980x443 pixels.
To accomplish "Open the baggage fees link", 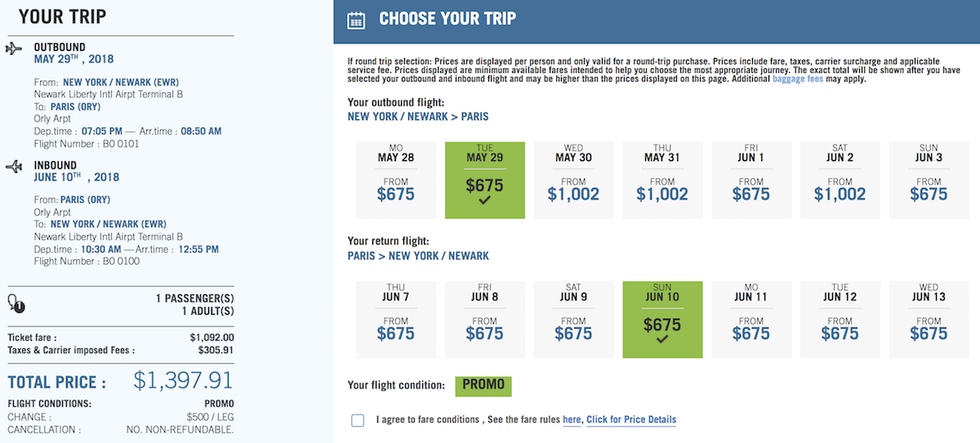I will (796, 79).
